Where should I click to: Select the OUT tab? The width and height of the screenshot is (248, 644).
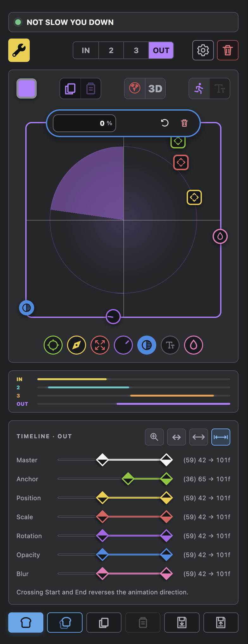click(161, 50)
